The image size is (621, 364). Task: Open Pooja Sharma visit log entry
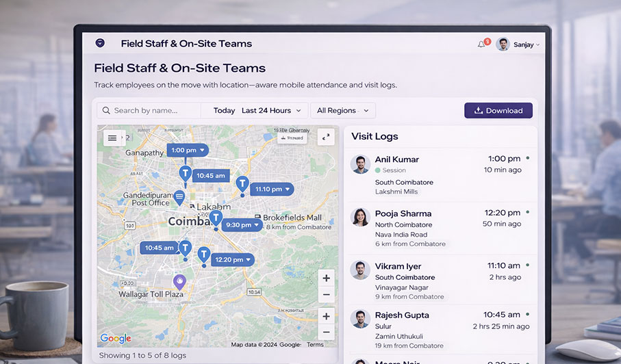440,229
